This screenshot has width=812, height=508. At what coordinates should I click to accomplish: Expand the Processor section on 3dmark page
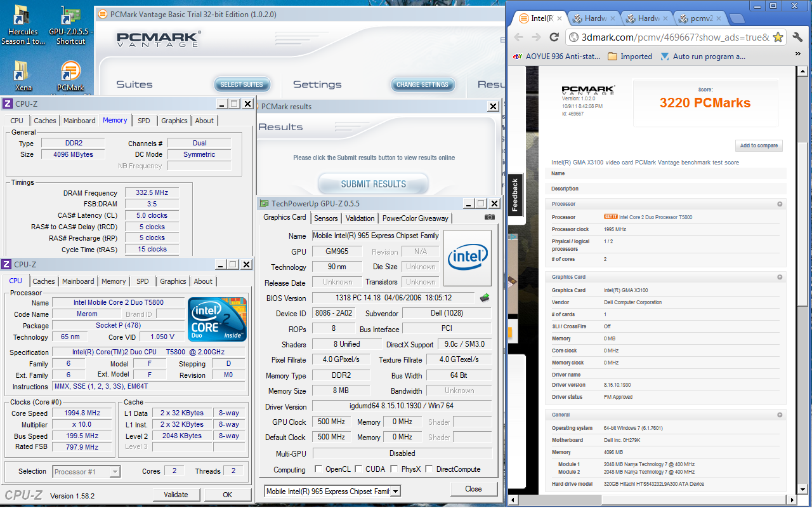click(780, 204)
